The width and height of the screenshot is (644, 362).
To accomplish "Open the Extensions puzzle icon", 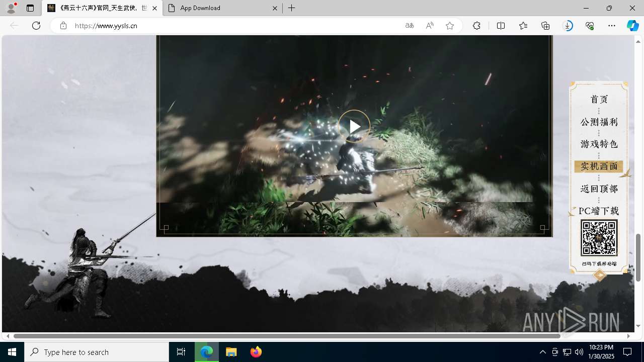I will point(476,26).
